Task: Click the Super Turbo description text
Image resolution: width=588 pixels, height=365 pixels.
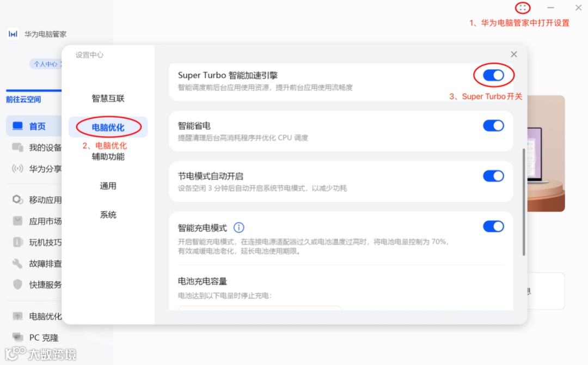Action: pyautogui.click(x=265, y=87)
